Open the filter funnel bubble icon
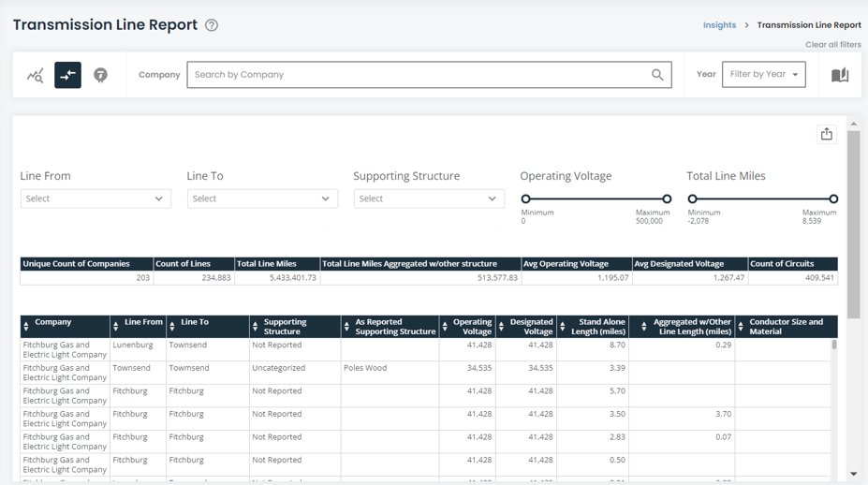This screenshot has height=485, width=868. [x=100, y=75]
